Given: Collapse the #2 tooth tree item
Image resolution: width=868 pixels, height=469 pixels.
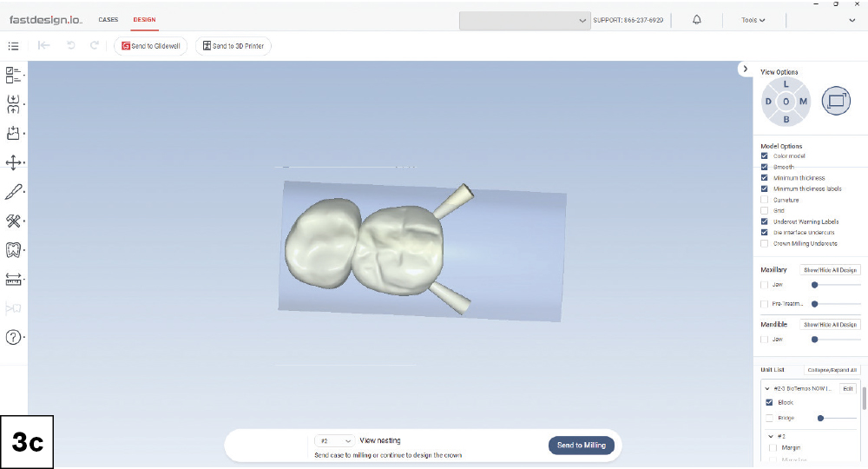Looking at the screenshot, I should click(771, 436).
